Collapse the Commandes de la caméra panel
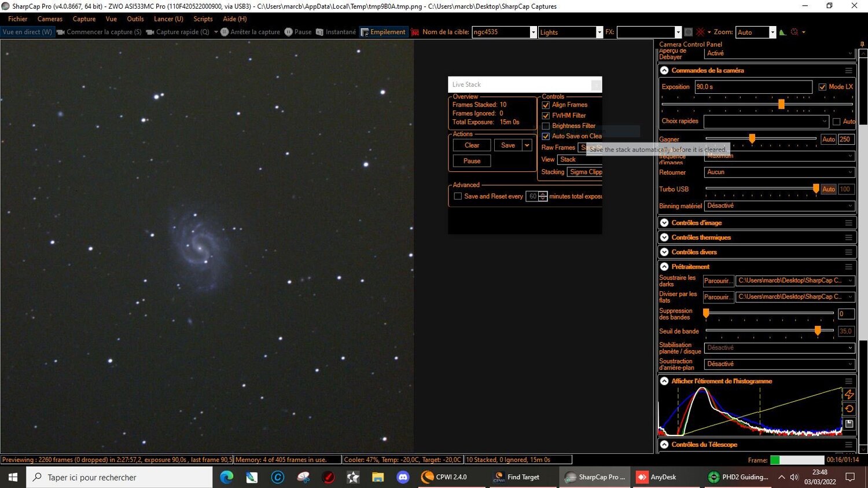 tap(664, 70)
